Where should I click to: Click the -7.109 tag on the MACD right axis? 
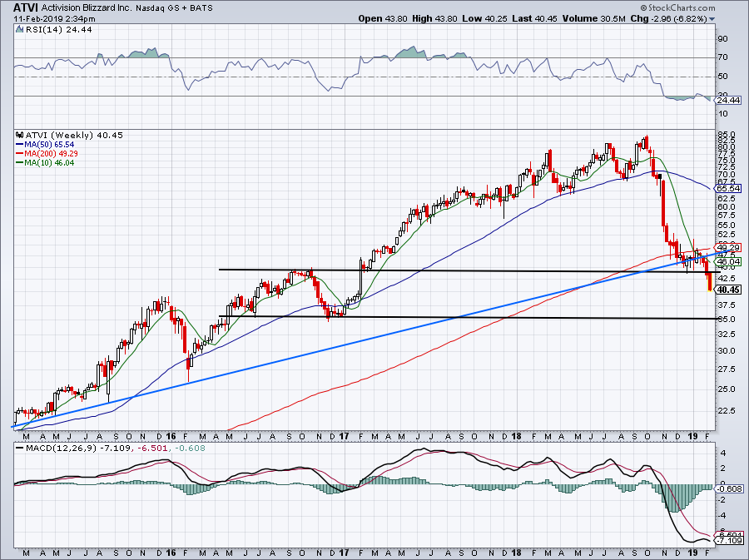pos(728,540)
